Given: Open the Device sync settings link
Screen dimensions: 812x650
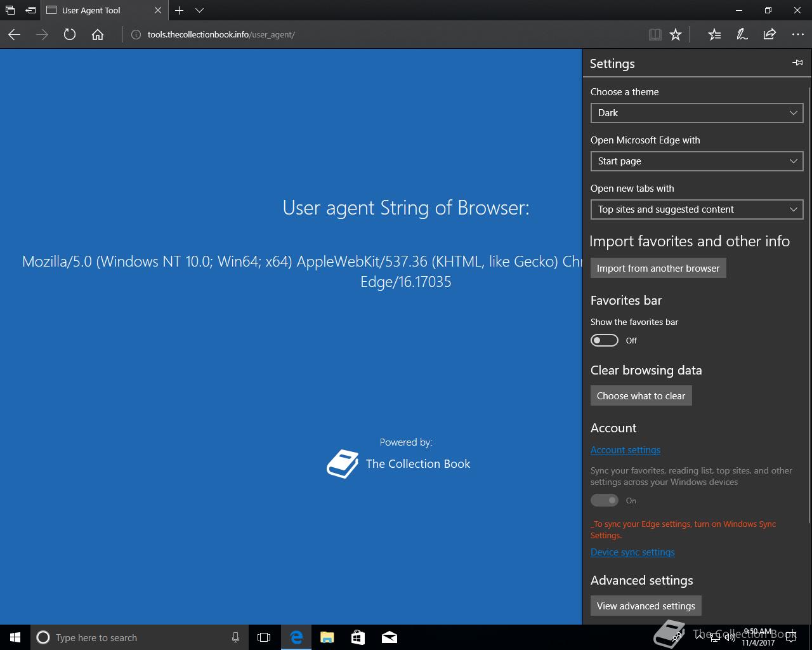Looking at the screenshot, I should coord(632,552).
